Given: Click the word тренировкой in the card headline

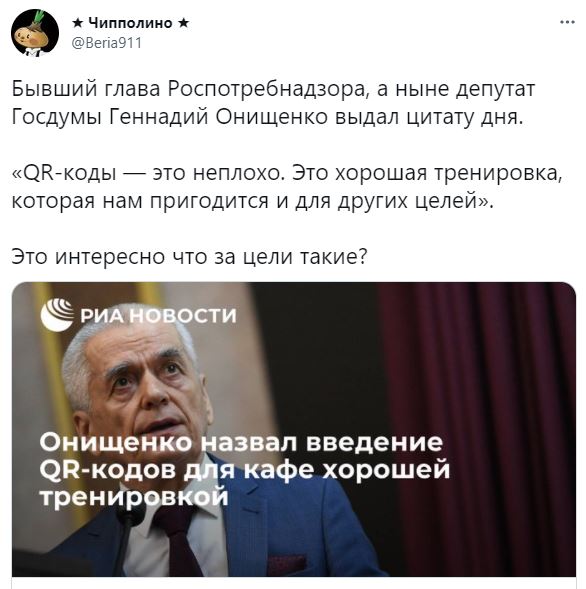Looking at the screenshot, I should point(134,497).
